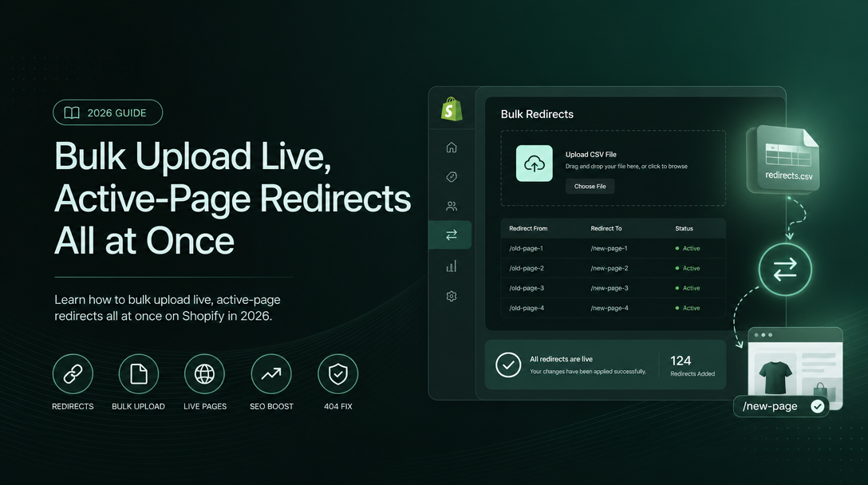The image size is (868, 485).
Task: Click the drag and drop instruction text
Action: click(626, 166)
